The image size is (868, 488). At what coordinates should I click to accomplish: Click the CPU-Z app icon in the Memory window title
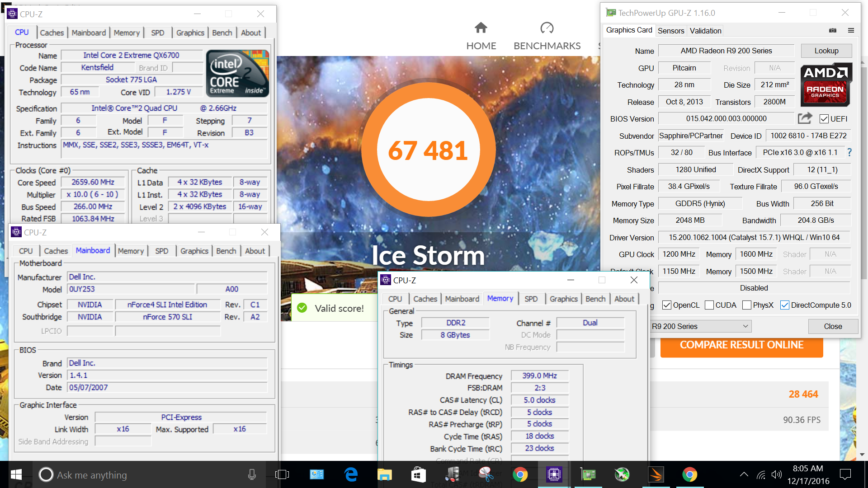click(386, 280)
